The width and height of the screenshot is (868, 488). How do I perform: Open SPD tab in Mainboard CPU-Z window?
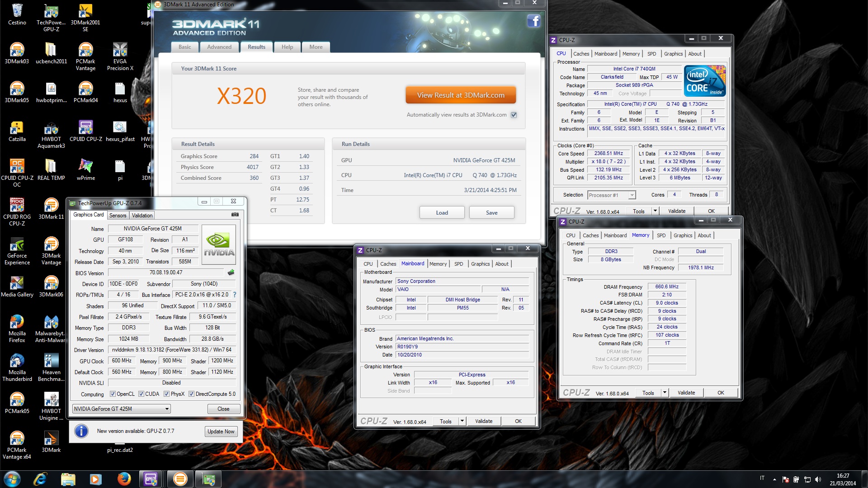coord(458,264)
